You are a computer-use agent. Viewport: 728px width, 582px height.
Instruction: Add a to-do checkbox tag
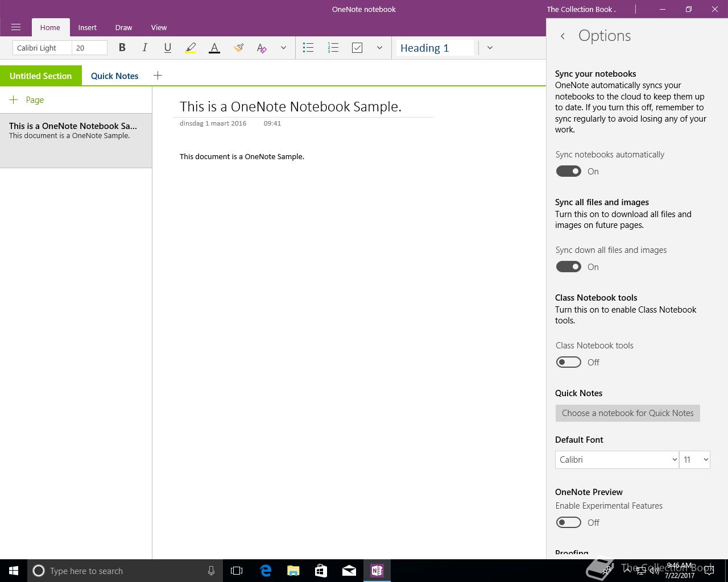(357, 48)
